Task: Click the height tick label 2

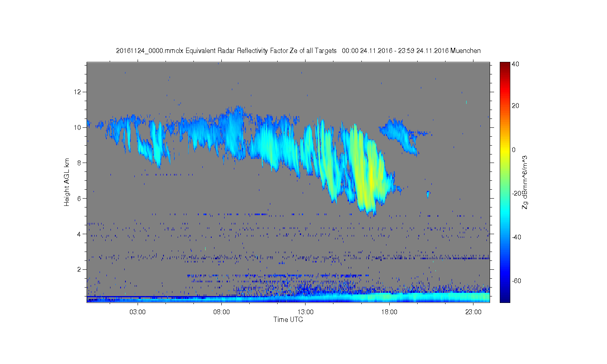Action: pyautogui.click(x=80, y=269)
